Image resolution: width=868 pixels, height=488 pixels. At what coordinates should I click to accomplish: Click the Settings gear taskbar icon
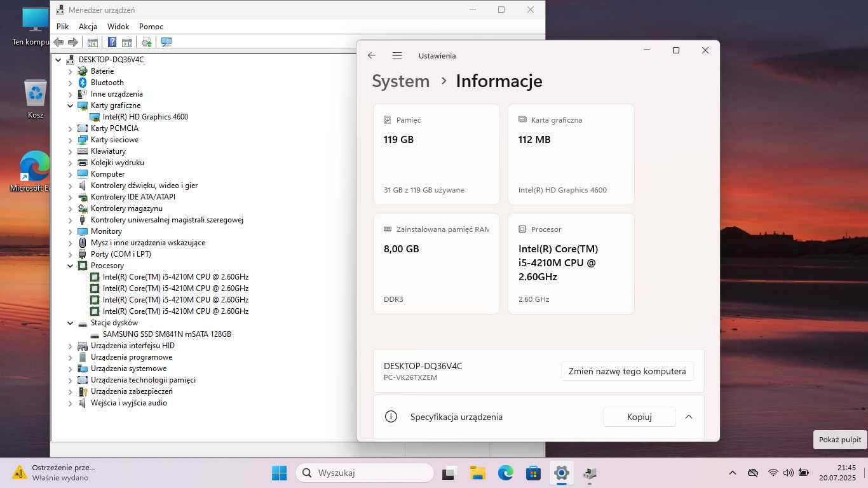(561, 473)
